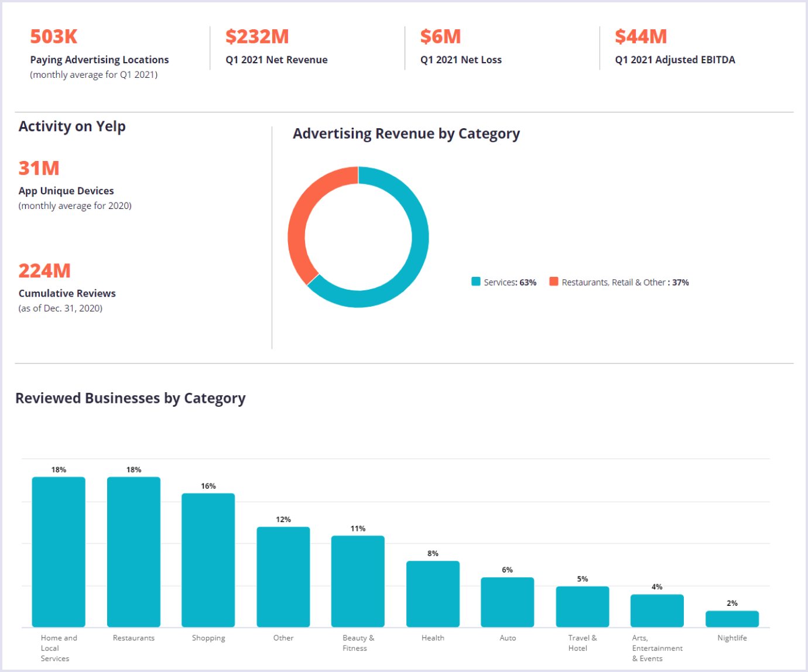Screen dimensions: 808x672
Task: Click the 11% value label
Action: click(358, 529)
